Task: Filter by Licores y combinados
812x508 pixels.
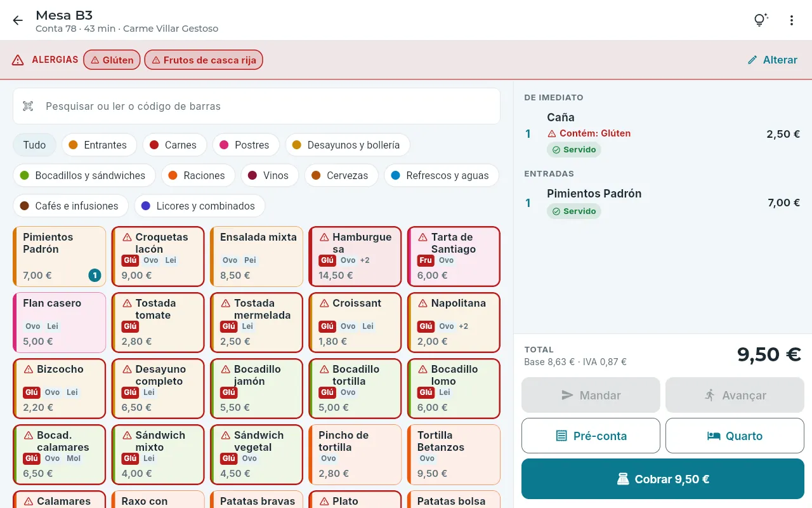Action: (199, 206)
